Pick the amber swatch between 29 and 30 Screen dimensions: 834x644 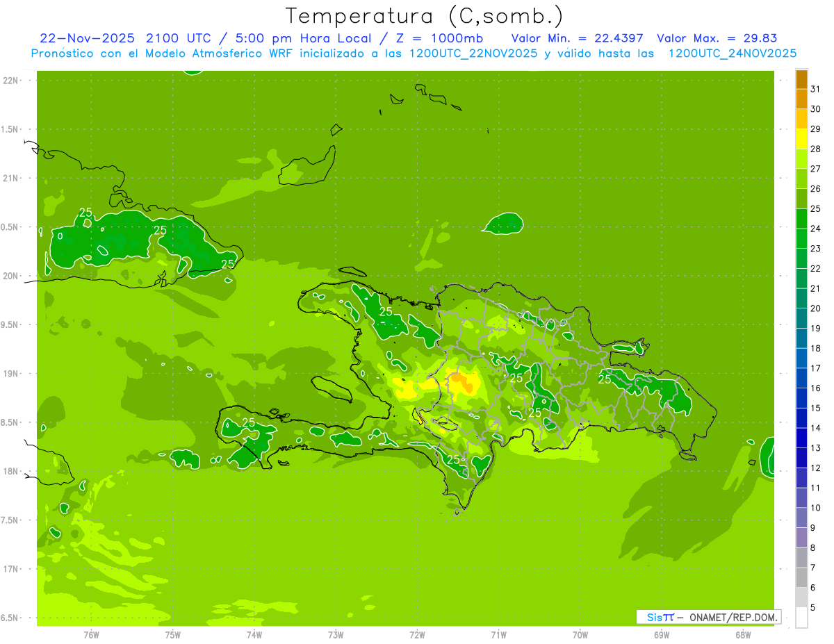click(x=801, y=119)
